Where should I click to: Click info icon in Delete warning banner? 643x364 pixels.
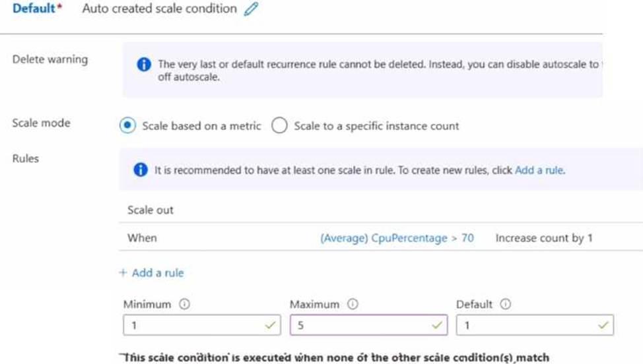(x=143, y=65)
